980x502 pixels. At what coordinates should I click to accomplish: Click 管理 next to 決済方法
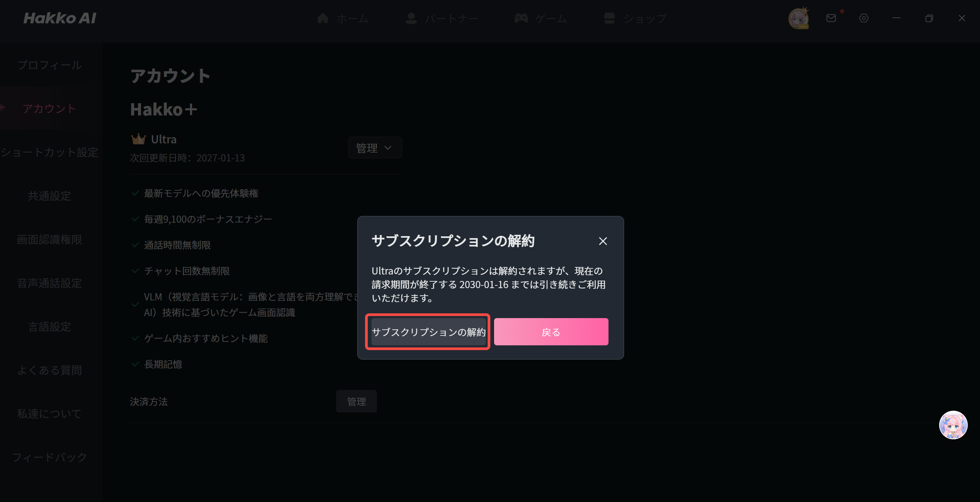point(356,401)
